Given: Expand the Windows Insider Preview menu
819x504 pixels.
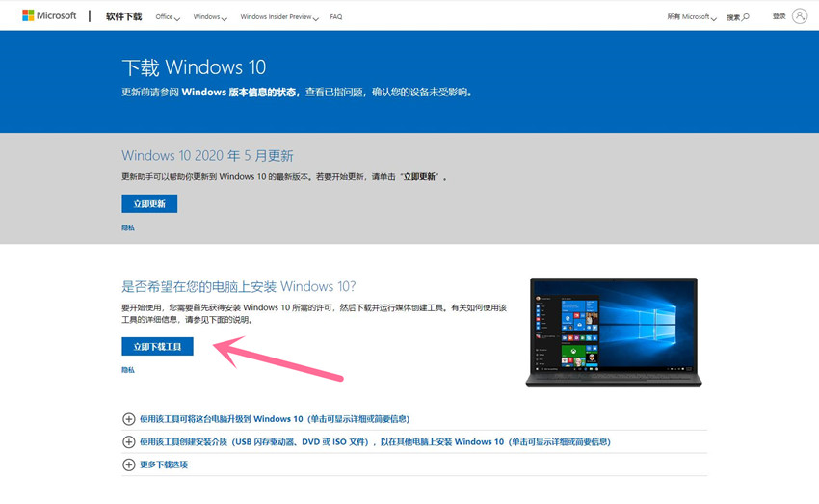Looking at the screenshot, I should [279, 17].
